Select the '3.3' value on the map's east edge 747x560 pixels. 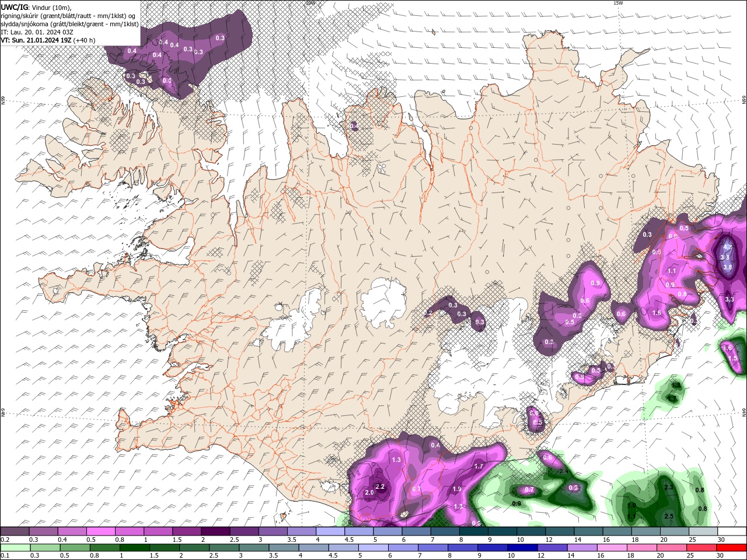point(729,299)
